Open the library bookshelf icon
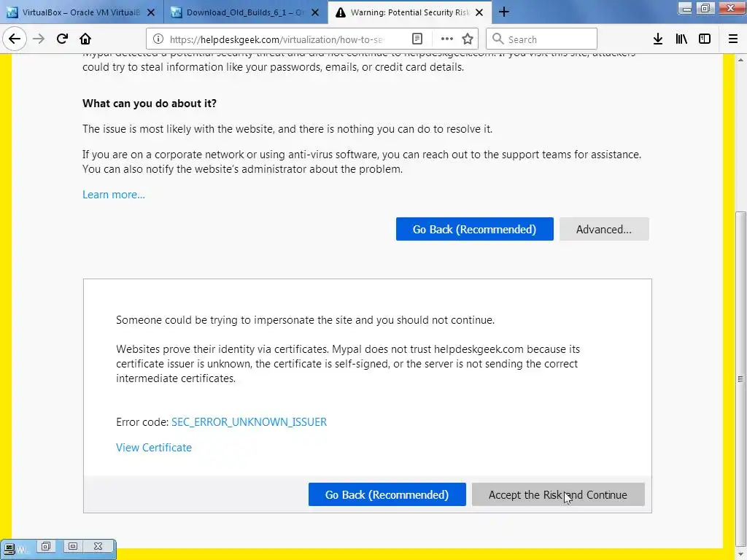Viewport: 747px width, 560px height. pos(681,39)
